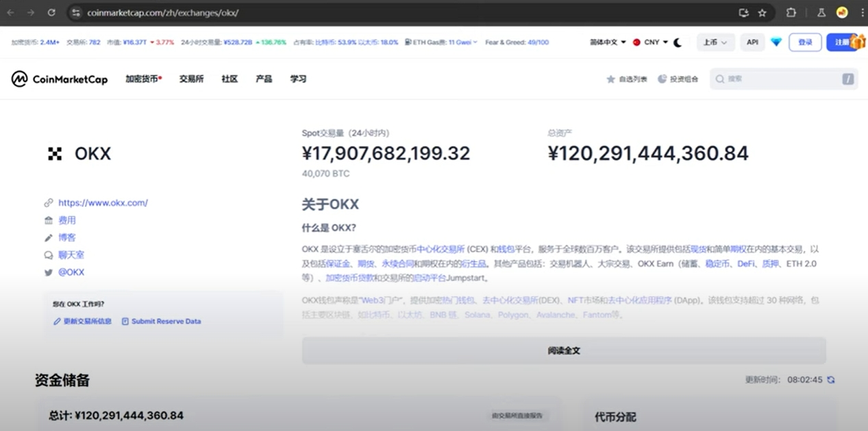Click 交易所 count 782
The image size is (868, 431).
coord(95,42)
